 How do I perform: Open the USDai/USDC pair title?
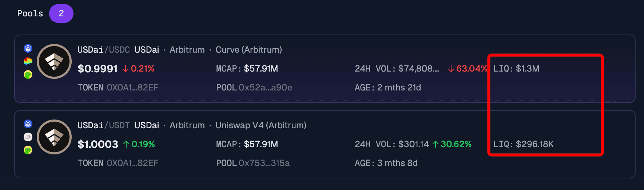click(104, 50)
